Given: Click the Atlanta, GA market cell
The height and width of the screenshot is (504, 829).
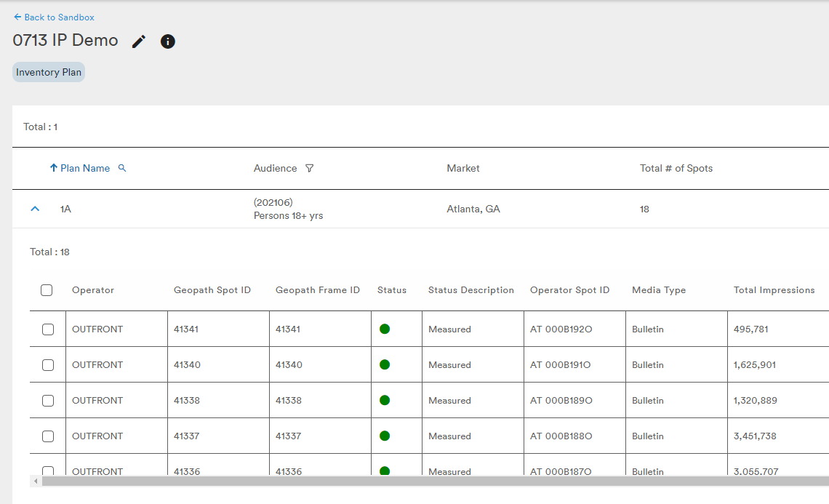Looking at the screenshot, I should [x=473, y=209].
